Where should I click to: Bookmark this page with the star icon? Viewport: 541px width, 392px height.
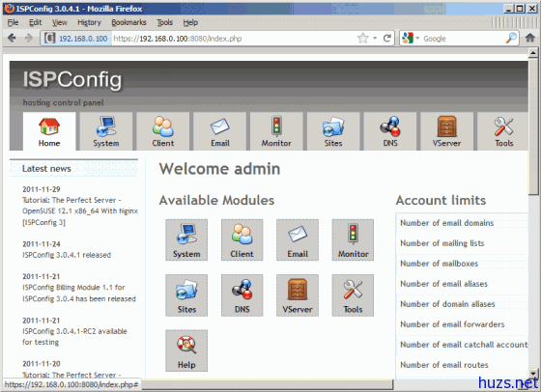point(363,38)
